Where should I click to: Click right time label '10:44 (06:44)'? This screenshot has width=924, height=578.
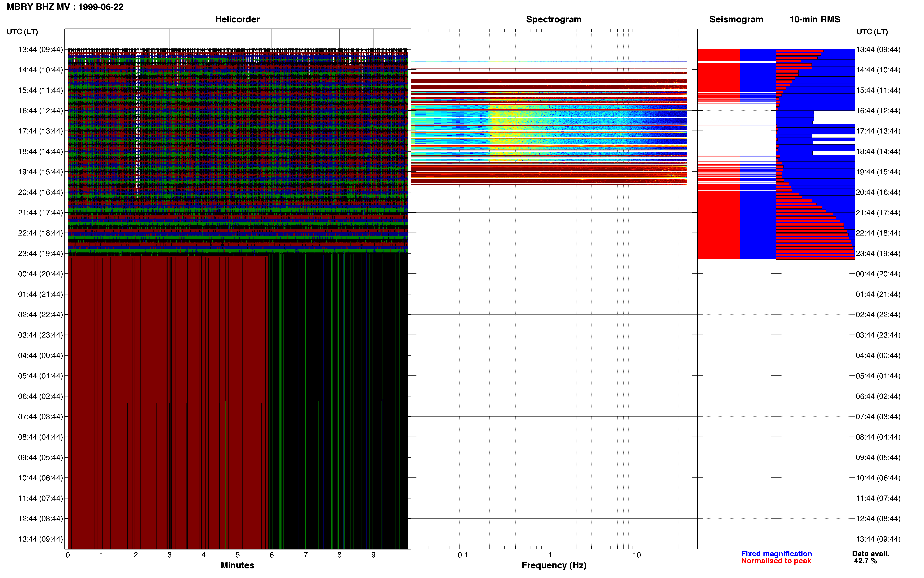point(878,478)
